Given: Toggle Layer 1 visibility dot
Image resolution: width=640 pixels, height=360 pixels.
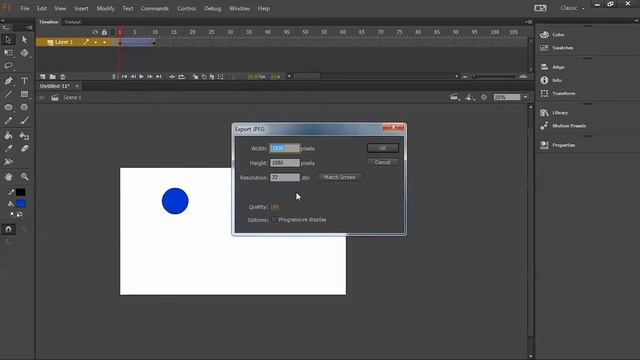Looking at the screenshot, I should pyautogui.click(x=96, y=42).
